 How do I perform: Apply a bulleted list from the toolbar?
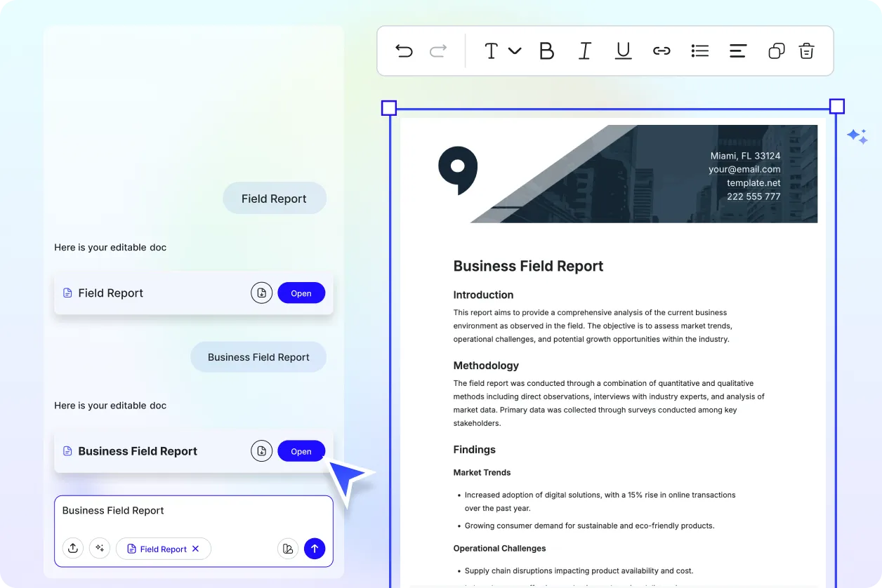699,51
